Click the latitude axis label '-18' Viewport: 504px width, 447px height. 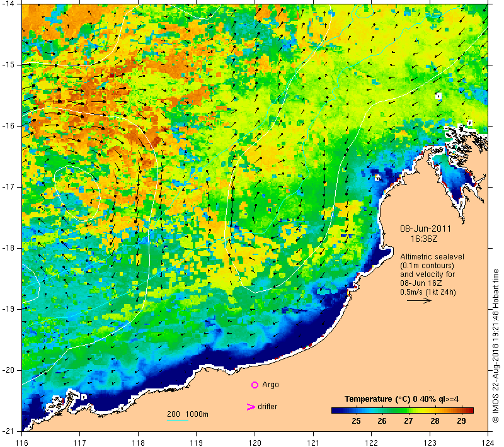pyautogui.click(x=8, y=248)
